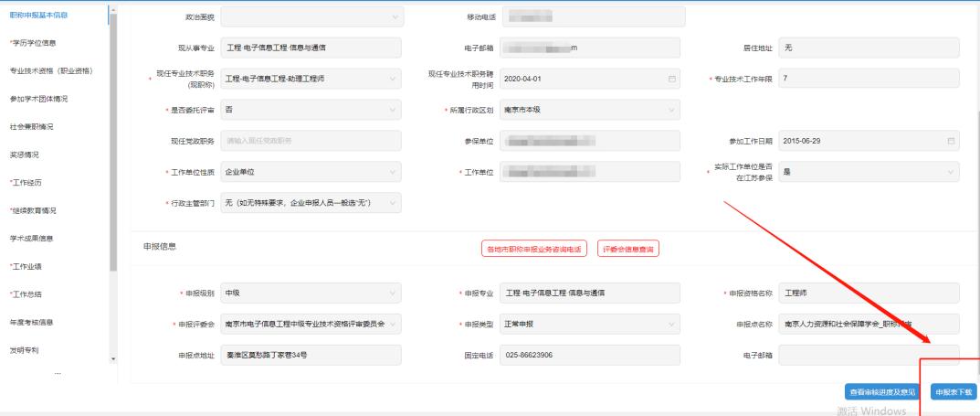Click the 现任专业技术职务聘用时间 date field
Screen dimensions: 980x416
pyautogui.click(x=590, y=79)
